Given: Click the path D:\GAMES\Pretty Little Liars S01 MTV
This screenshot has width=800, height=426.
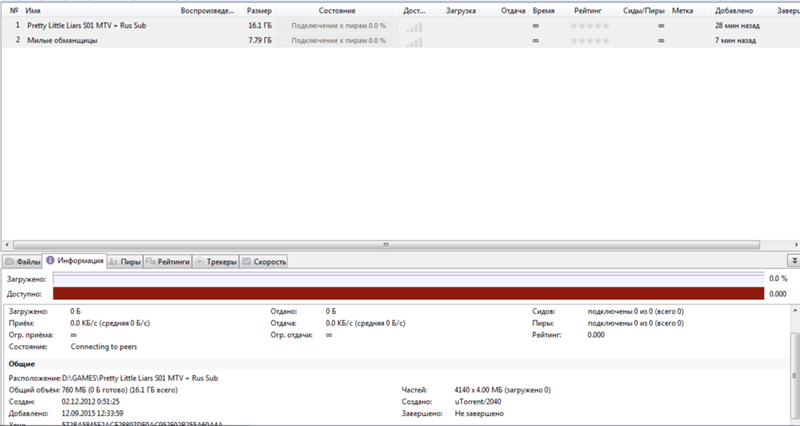Looking at the screenshot, I should (140, 378).
